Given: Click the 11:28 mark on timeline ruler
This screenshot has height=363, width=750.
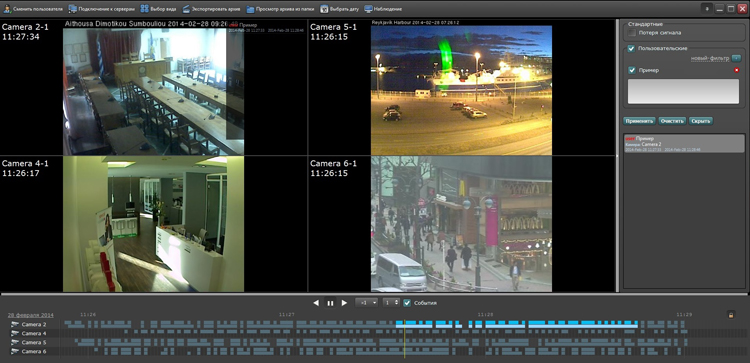Looking at the screenshot, I should pyautogui.click(x=485, y=315).
